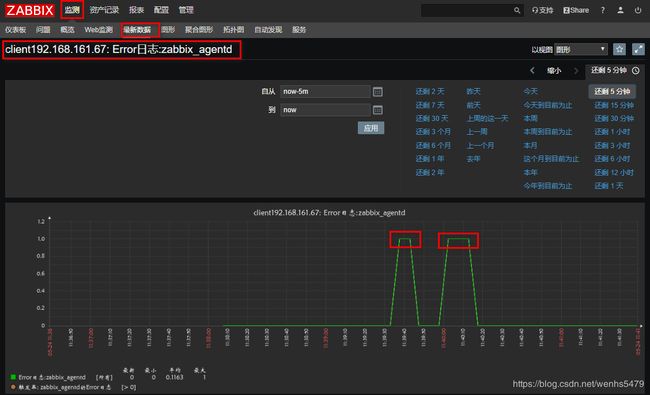Click the power logout icon

pyautogui.click(x=638, y=10)
